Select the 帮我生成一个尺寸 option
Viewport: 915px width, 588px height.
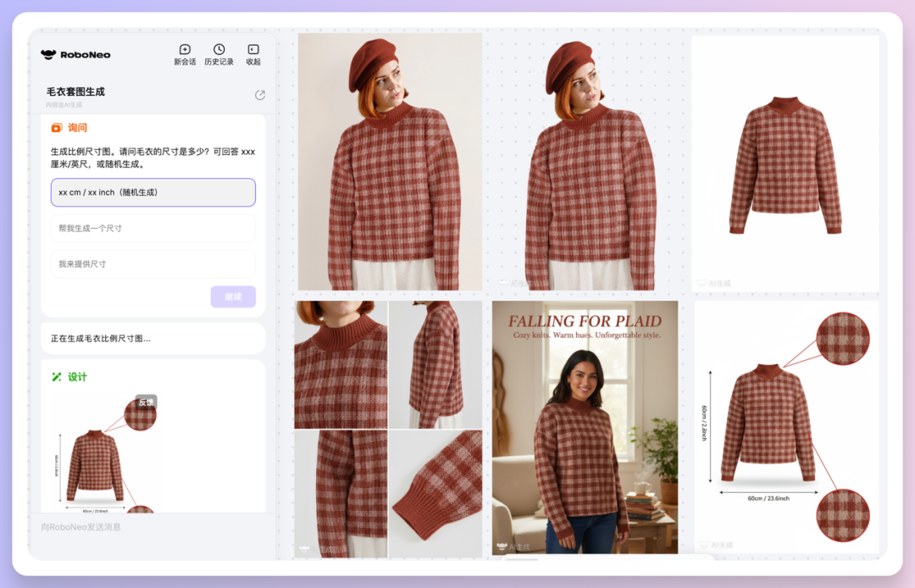click(x=152, y=229)
